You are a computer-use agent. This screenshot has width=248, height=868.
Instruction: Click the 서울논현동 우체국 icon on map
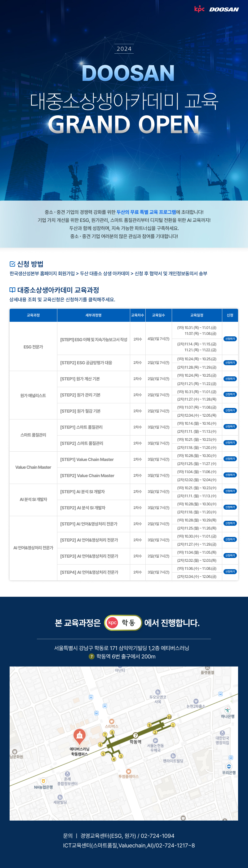[x=155, y=741]
